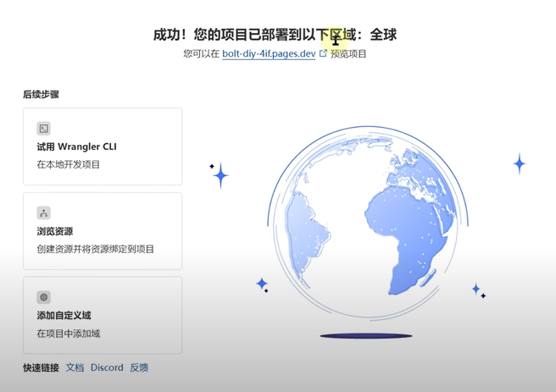Click the 后续步骤 heading

[x=42, y=95]
